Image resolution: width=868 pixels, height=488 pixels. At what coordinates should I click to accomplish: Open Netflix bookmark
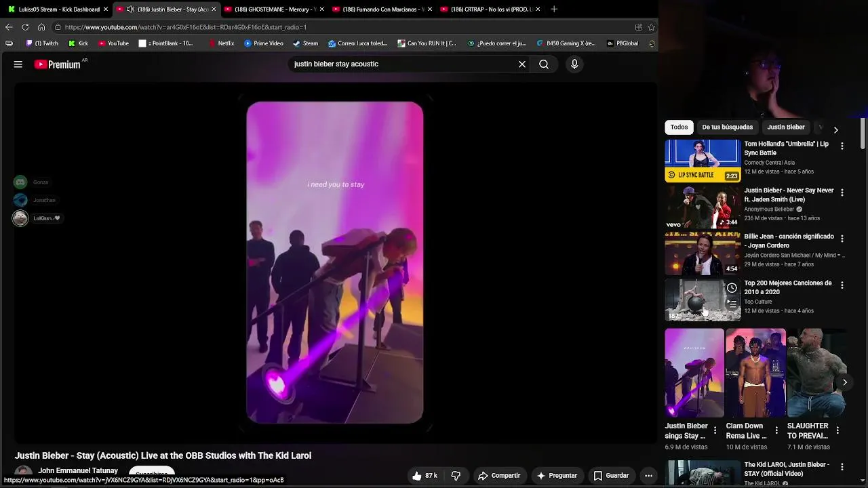pos(221,43)
